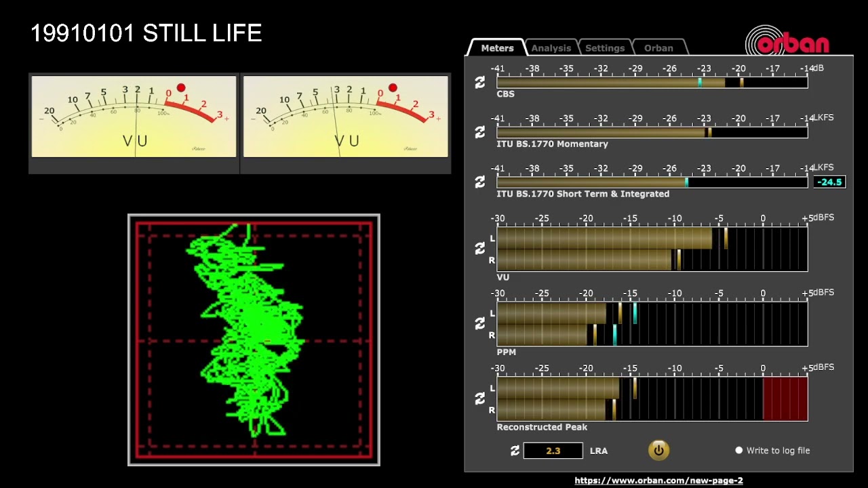The image size is (868, 488).
Task: Reset the LRA value with its refresh icon
Action: coord(515,451)
